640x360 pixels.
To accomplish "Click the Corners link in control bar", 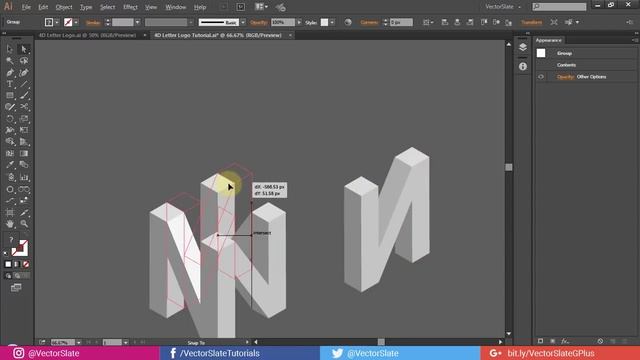I will point(369,22).
